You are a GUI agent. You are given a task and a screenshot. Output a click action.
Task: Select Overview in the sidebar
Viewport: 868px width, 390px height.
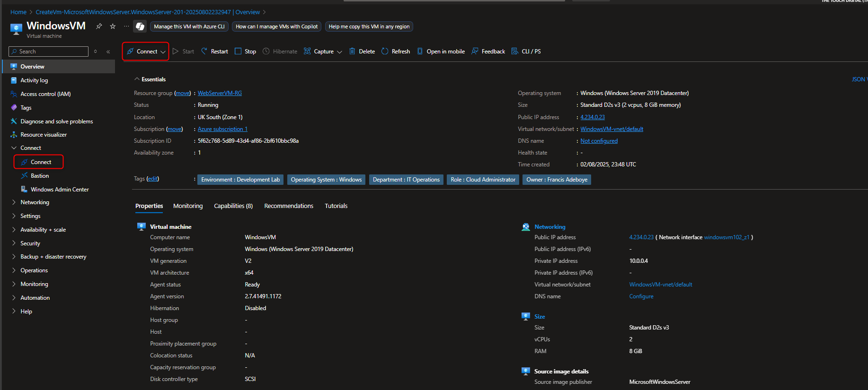click(59, 67)
